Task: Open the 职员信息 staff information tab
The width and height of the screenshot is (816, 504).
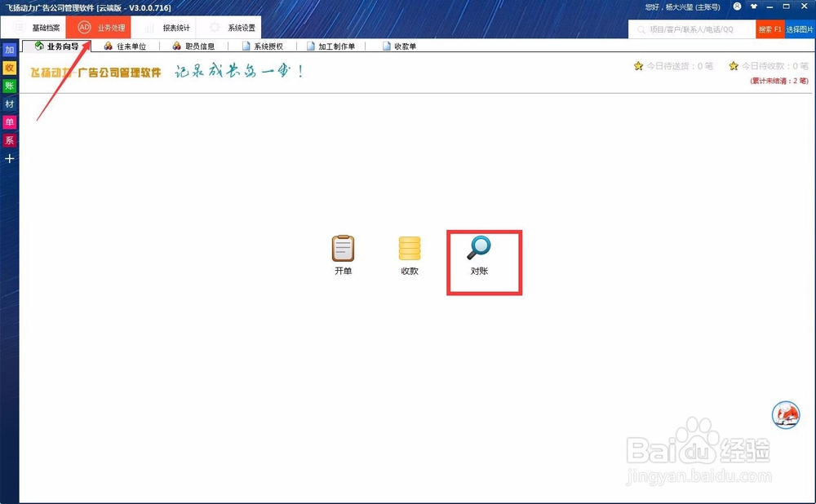Action: coord(193,46)
